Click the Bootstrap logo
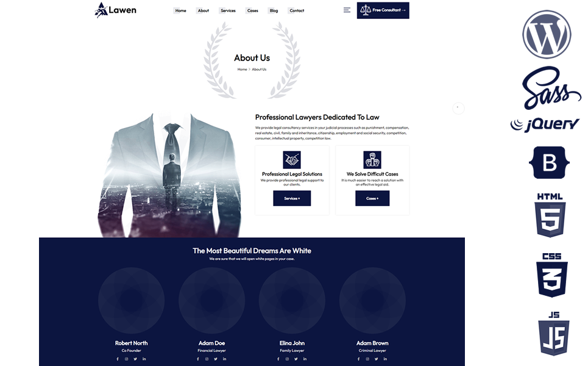Image resolution: width=588 pixels, height=366 pixels. pyautogui.click(x=550, y=163)
